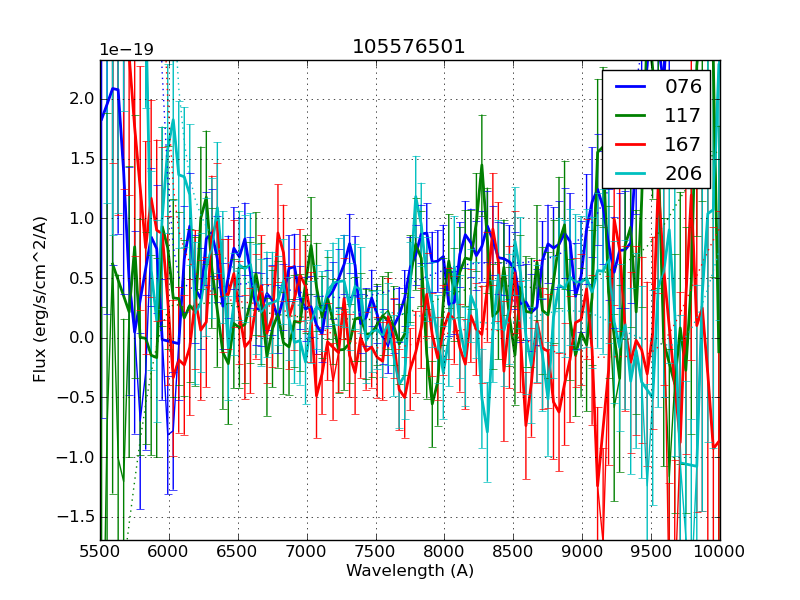Select the 076 legend label
Viewport: 800px width, 600px height.
pyautogui.click(x=683, y=87)
